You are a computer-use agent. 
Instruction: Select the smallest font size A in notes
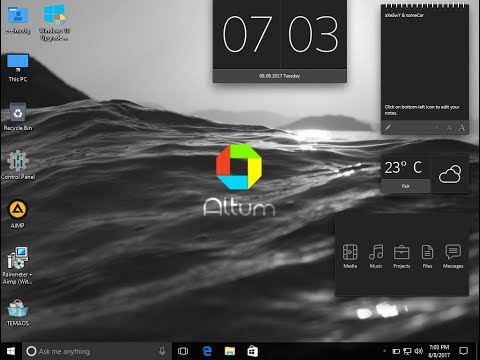[x=437, y=128]
